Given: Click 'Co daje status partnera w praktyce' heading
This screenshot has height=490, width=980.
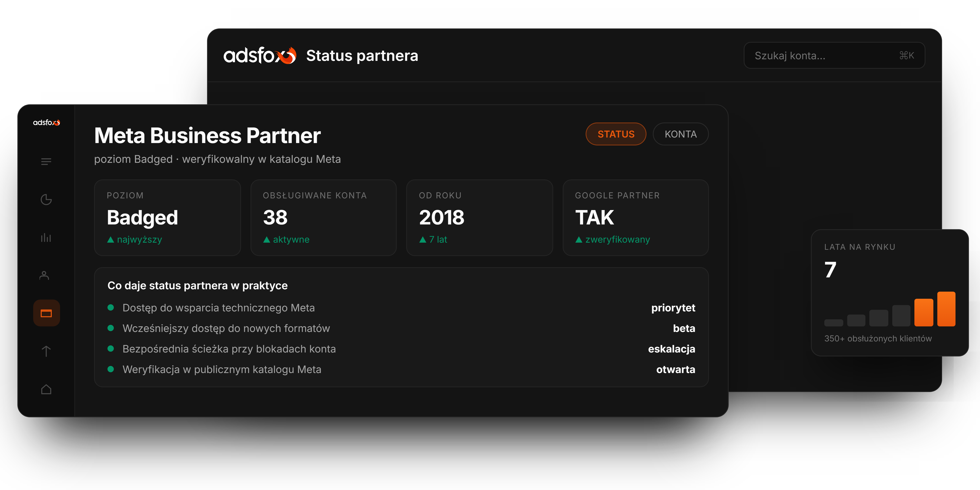Looking at the screenshot, I should coord(197,285).
